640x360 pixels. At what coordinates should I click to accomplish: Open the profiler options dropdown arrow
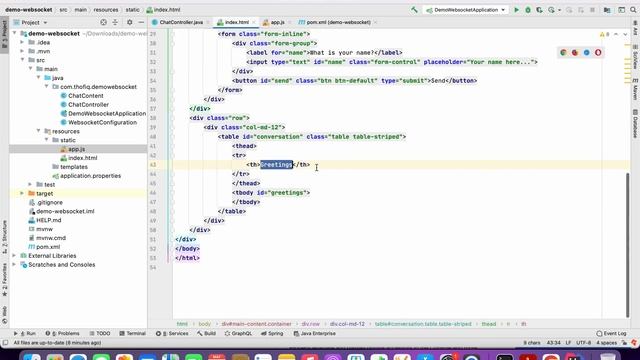(x=559, y=10)
